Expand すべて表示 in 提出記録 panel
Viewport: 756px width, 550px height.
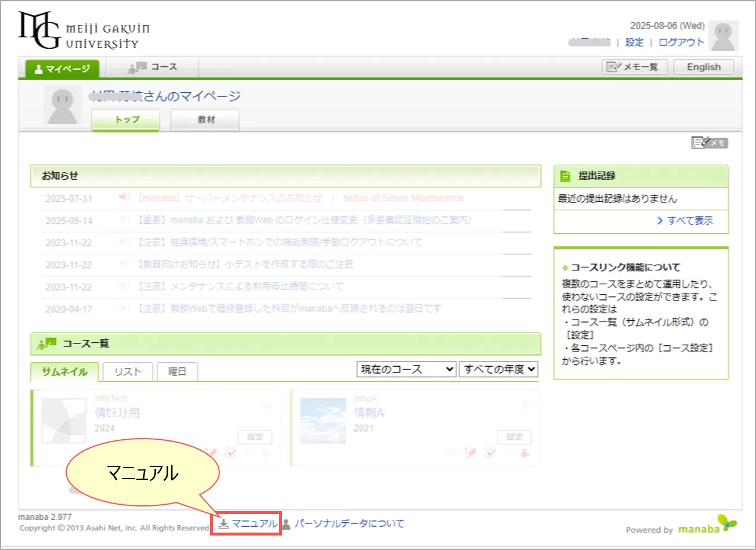pos(685,220)
